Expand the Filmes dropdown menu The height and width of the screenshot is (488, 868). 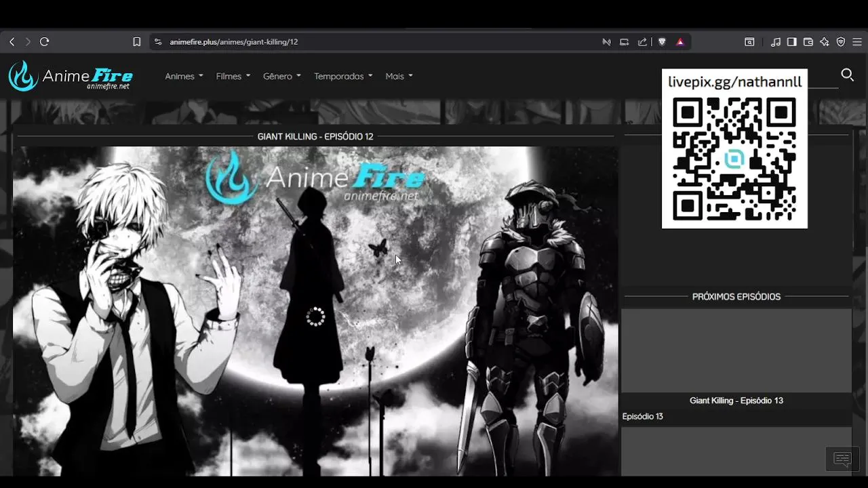(233, 76)
